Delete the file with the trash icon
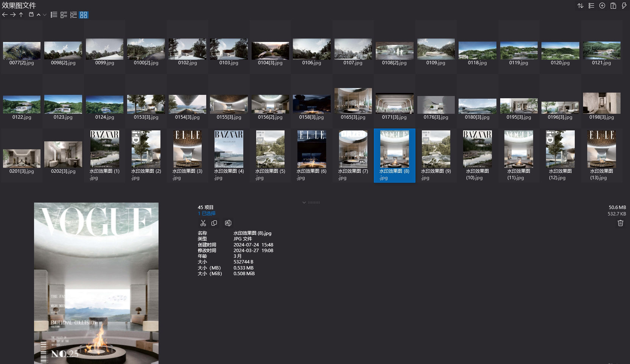This screenshot has width=630, height=364. (x=620, y=223)
